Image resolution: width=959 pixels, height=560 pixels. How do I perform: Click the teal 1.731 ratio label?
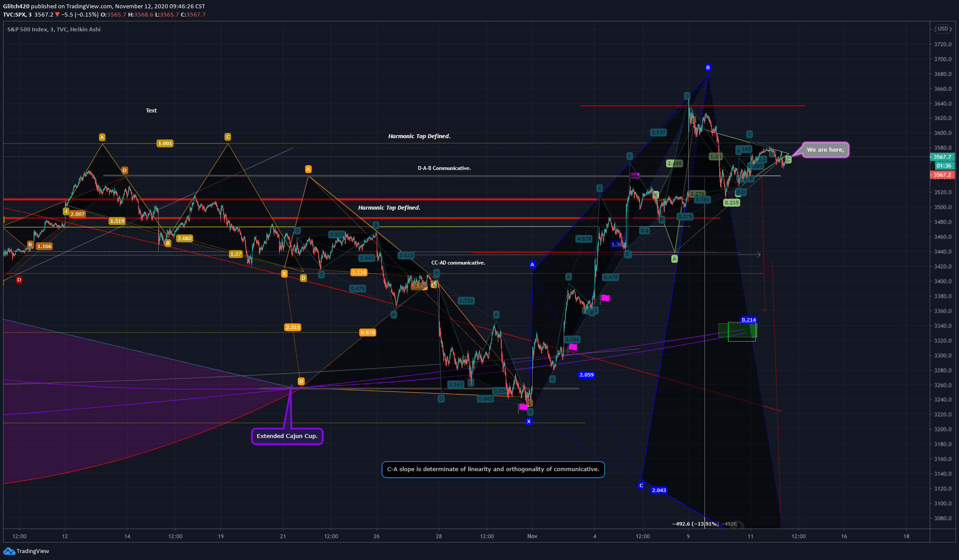(466, 301)
